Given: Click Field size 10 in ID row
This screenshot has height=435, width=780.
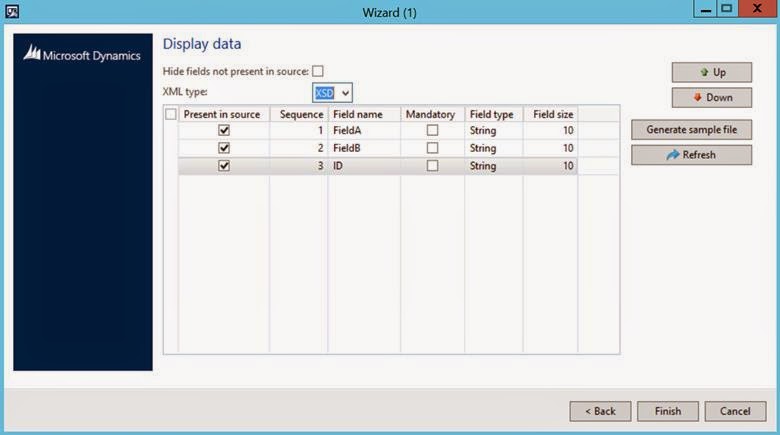Looking at the screenshot, I should pyautogui.click(x=550, y=166).
